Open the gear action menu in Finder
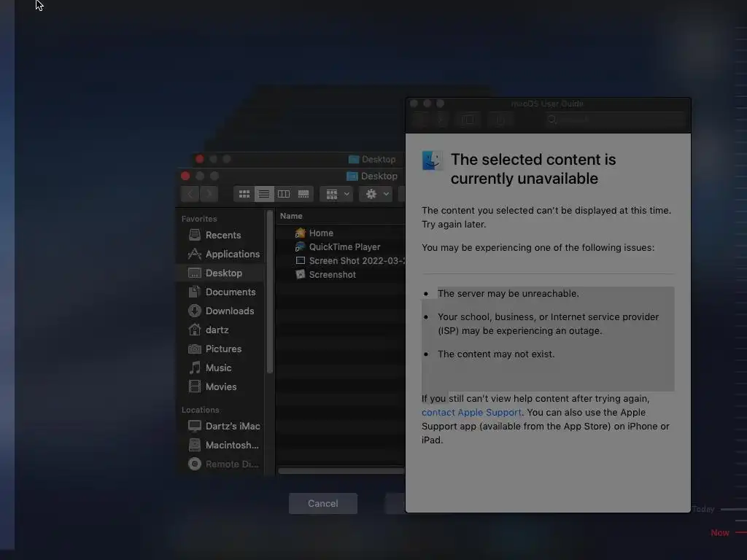The image size is (747, 560). pos(376,194)
